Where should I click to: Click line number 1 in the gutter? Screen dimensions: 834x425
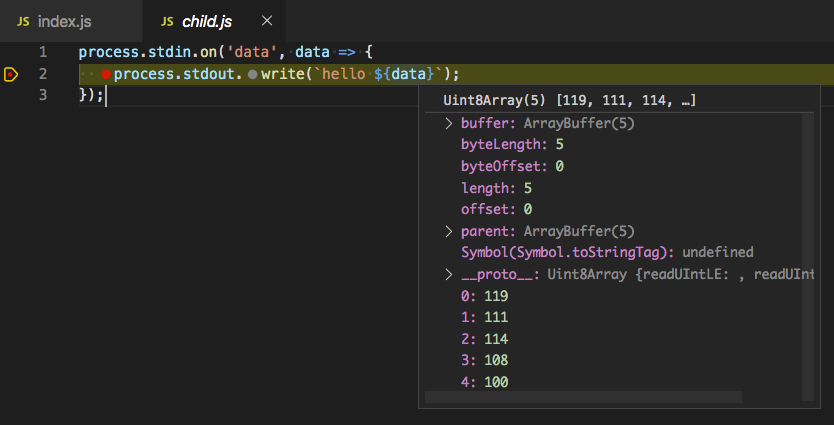(x=42, y=51)
